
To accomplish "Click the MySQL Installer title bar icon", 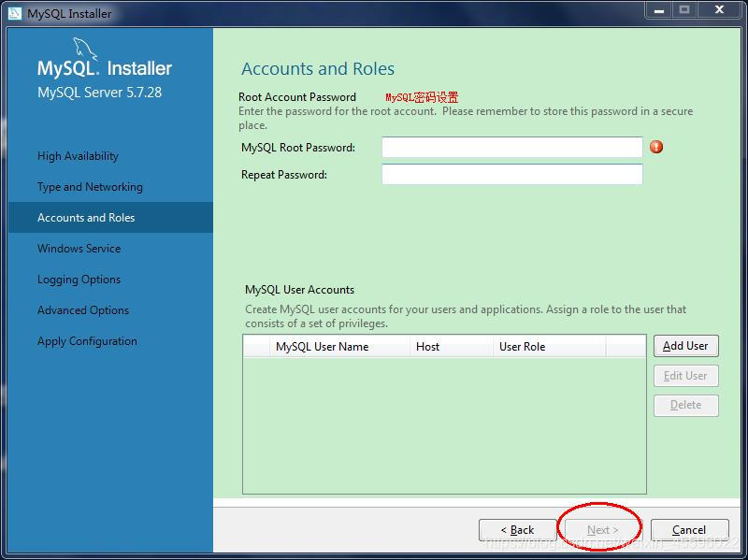I will (15, 13).
